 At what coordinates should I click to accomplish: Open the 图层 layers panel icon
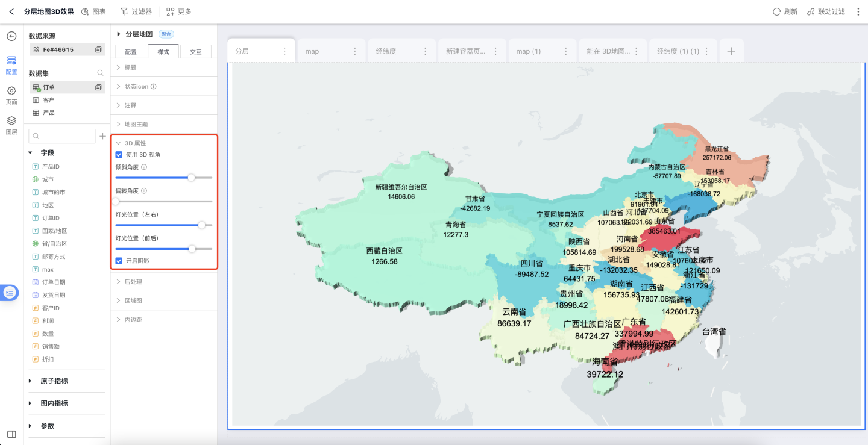click(x=11, y=120)
